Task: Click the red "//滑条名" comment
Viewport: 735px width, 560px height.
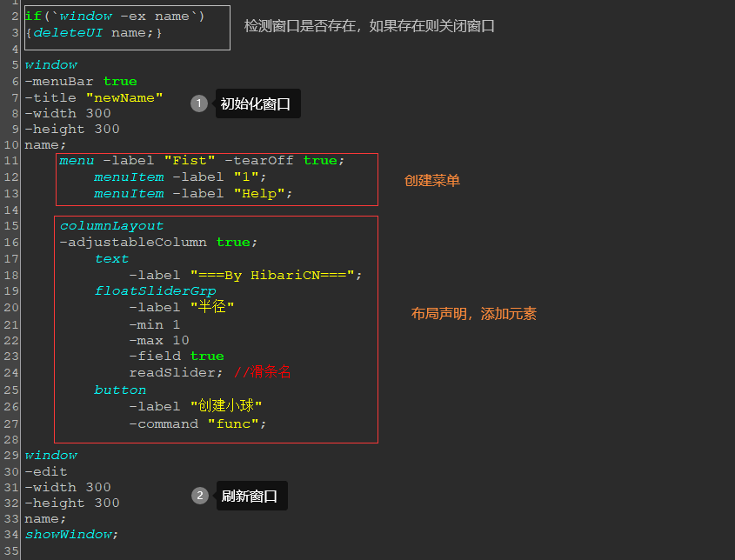Action: pyautogui.click(x=262, y=372)
